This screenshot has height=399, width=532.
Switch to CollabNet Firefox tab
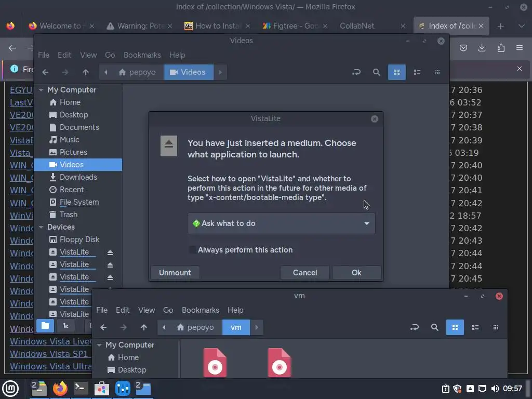pos(373,26)
